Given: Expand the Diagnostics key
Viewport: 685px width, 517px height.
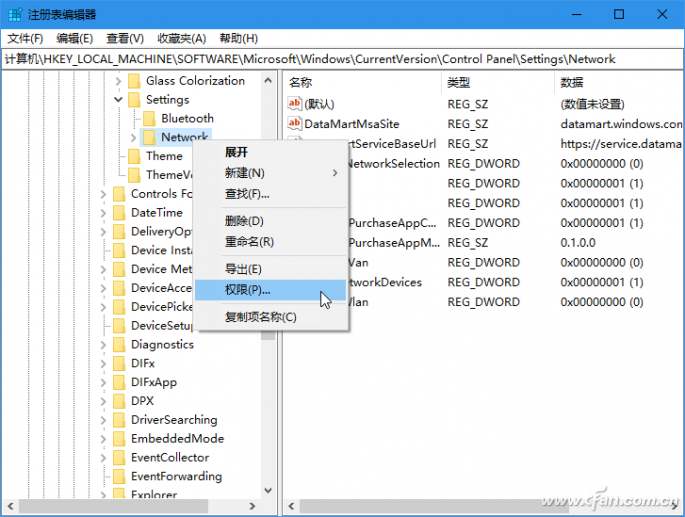Looking at the screenshot, I should (103, 344).
